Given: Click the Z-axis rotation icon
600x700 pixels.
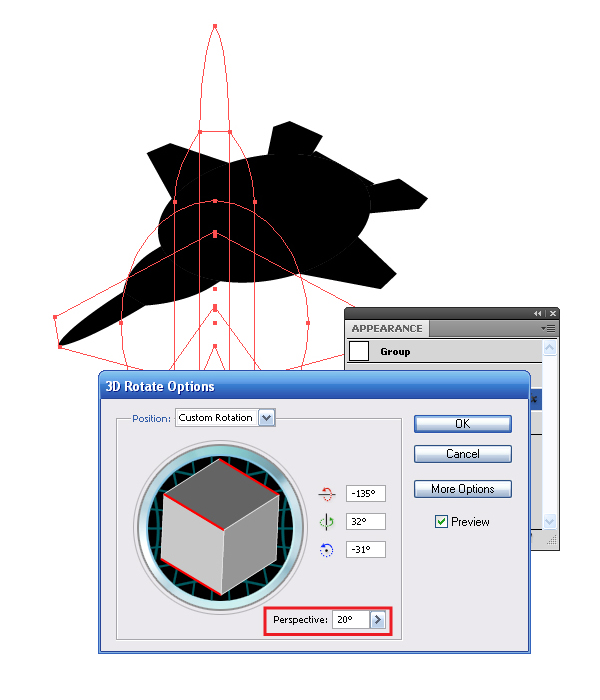Looking at the screenshot, I should [x=326, y=550].
